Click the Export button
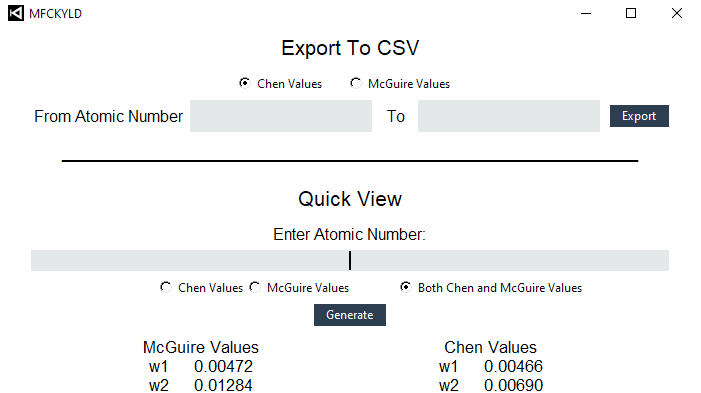This screenshot has width=701, height=393. click(x=639, y=116)
